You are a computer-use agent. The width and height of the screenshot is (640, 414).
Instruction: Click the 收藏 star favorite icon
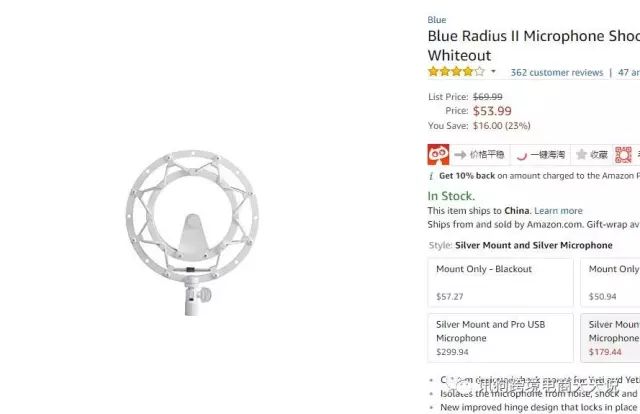point(581,154)
